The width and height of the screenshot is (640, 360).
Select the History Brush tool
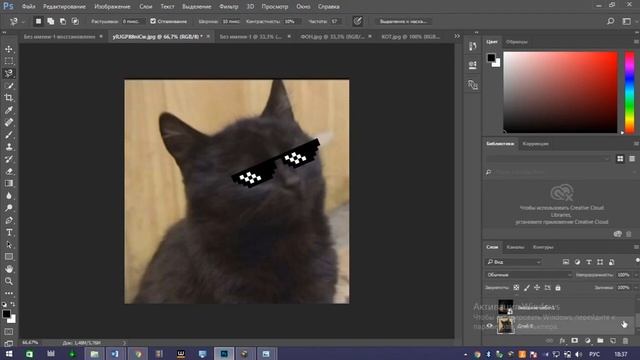click(x=9, y=159)
